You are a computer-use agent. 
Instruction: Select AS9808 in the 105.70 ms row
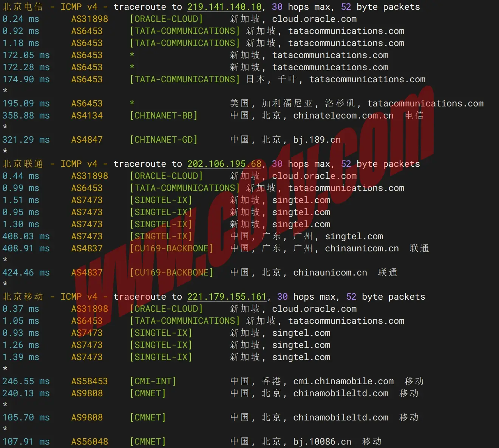pos(87,417)
